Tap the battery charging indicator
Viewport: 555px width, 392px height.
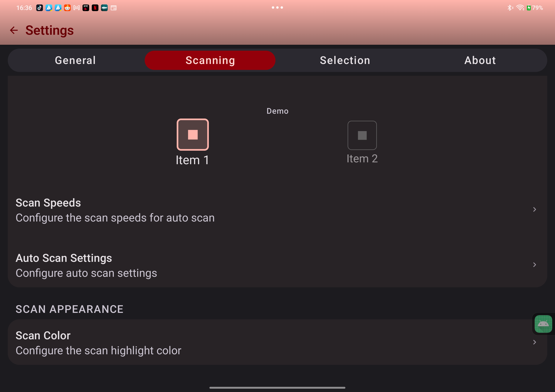coord(529,8)
